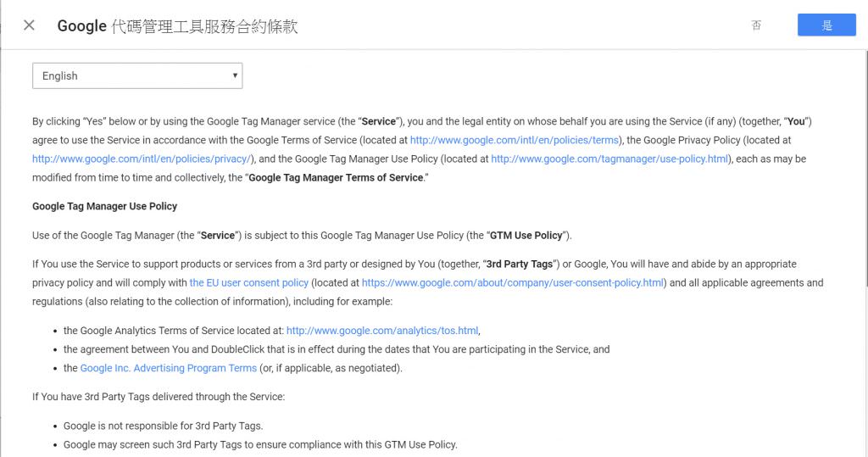
Task: Click the 否 (No) button
Action: (756, 25)
